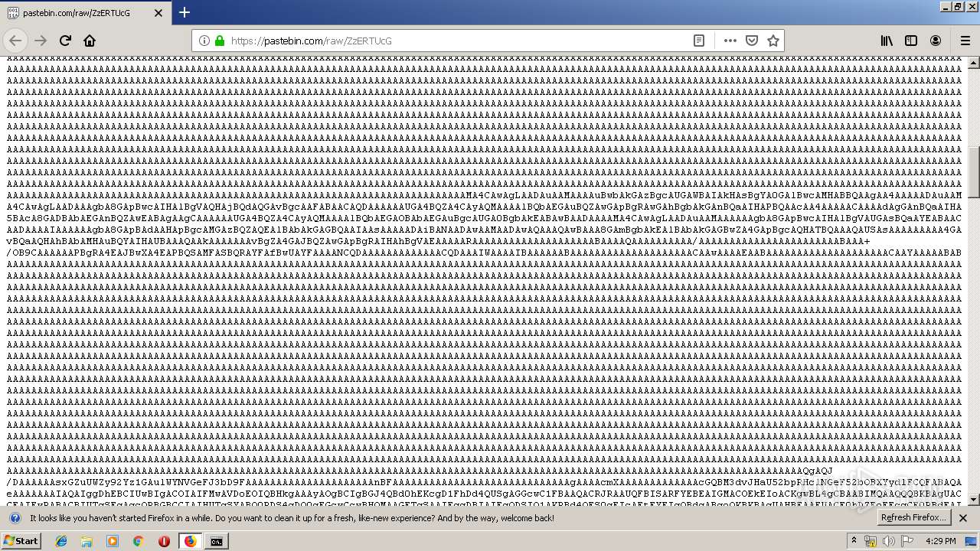
Task: Open the Action Center flag icon
Action: (907, 541)
